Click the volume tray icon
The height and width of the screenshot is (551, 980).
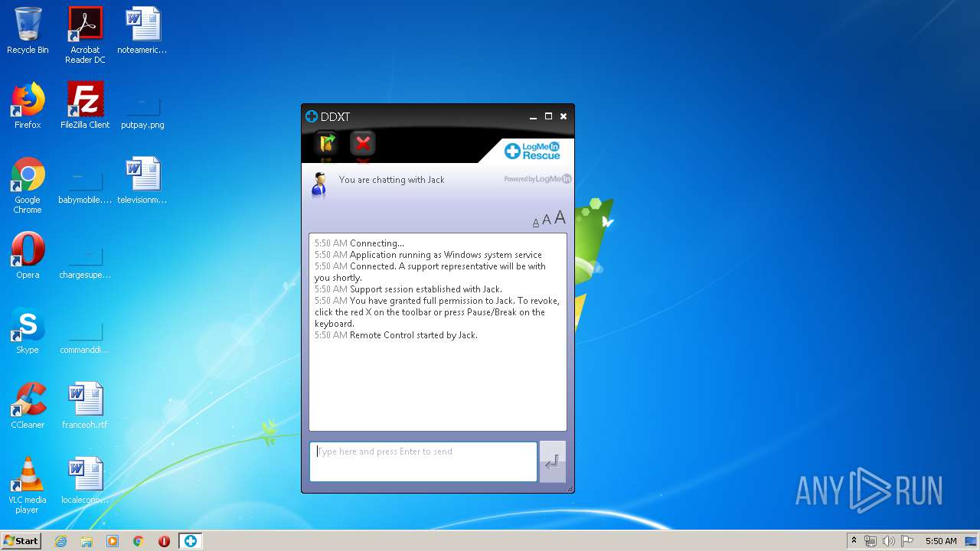tap(888, 541)
